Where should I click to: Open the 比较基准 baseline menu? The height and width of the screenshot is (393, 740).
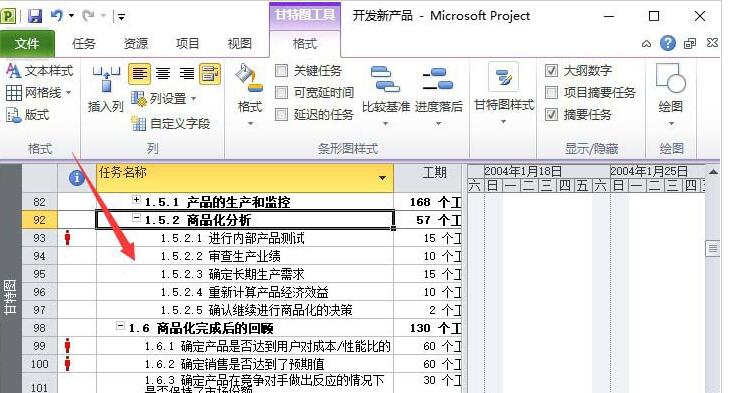386,95
